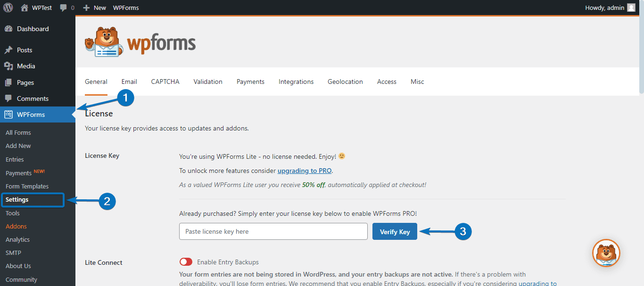Open the Geolocation tab
This screenshot has height=286, width=644.
click(x=345, y=82)
